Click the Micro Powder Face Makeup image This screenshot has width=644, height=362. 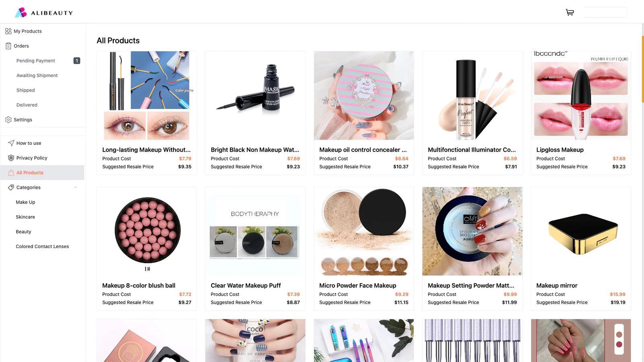pyautogui.click(x=364, y=231)
